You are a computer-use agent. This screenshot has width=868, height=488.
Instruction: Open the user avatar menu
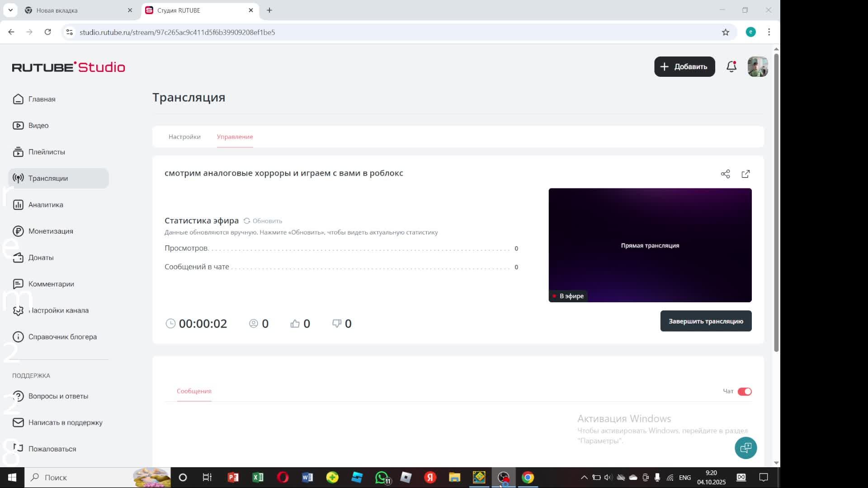(x=757, y=67)
